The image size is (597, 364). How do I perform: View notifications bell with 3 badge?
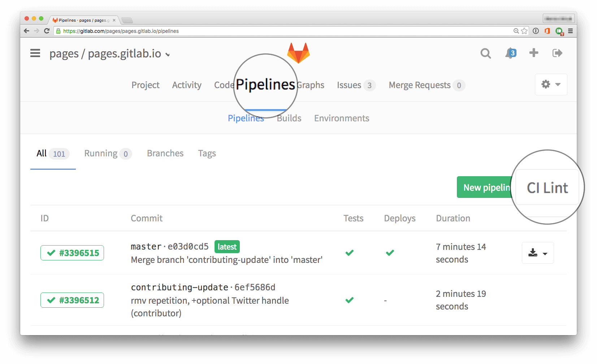[x=510, y=53]
